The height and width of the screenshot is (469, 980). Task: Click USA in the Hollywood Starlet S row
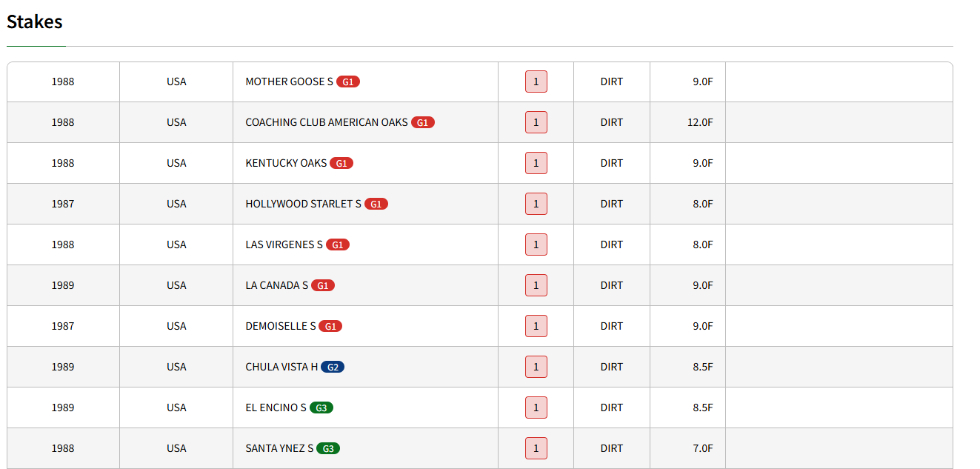click(x=176, y=204)
